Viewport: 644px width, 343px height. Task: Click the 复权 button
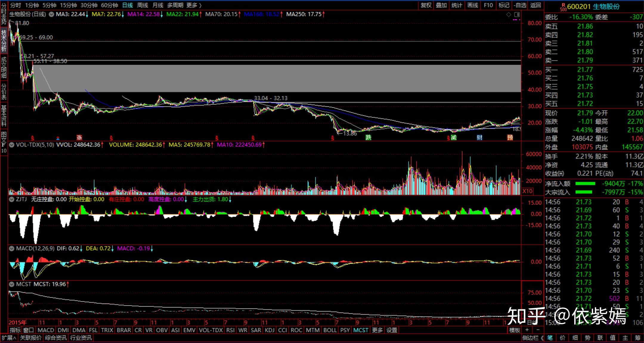426,5
